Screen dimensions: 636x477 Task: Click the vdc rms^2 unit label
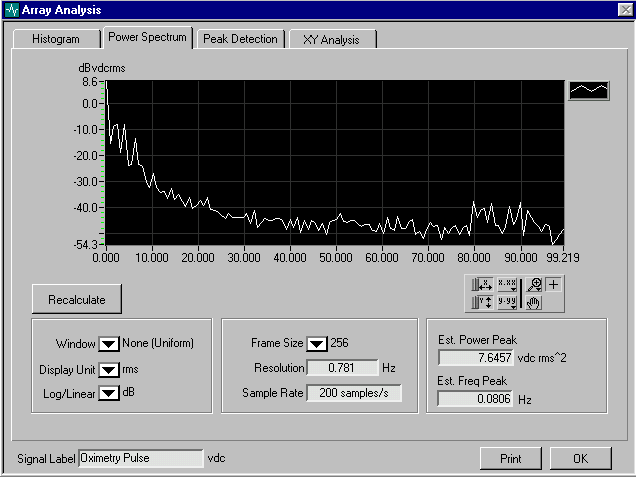(x=542, y=358)
